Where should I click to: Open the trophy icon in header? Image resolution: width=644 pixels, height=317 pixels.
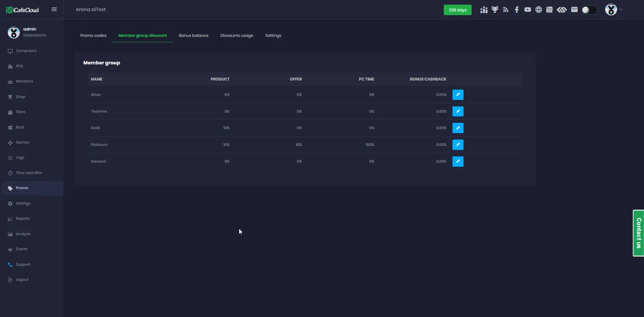tap(495, 9)
